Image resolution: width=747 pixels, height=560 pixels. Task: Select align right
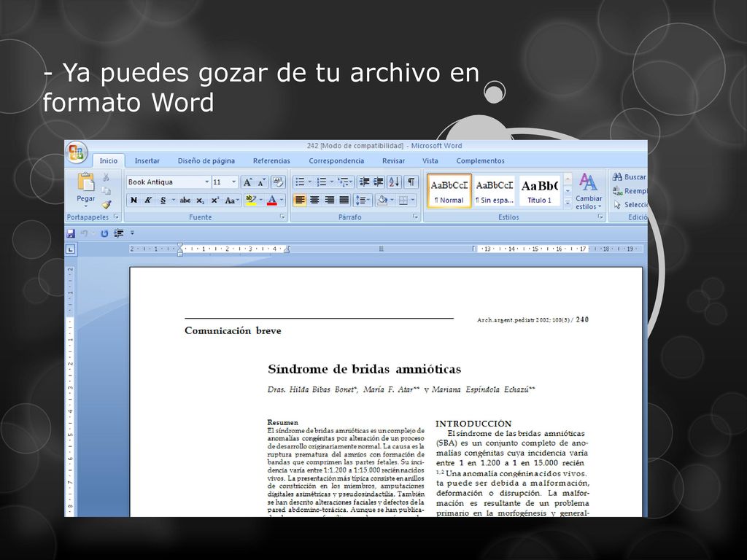[x=329, y=200]
